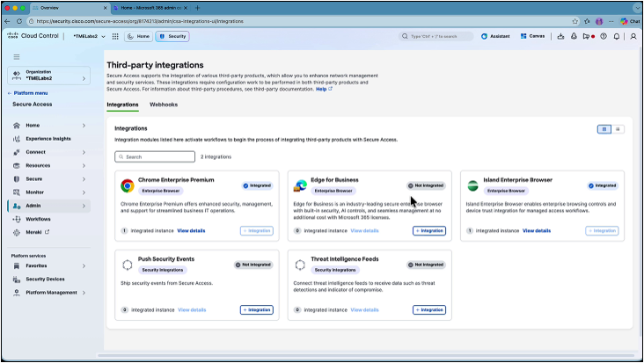The width and height of the screenshot is (644, 363).
Task: Expand the Organization TMELabs2 selector
Action: coord(49,76)
